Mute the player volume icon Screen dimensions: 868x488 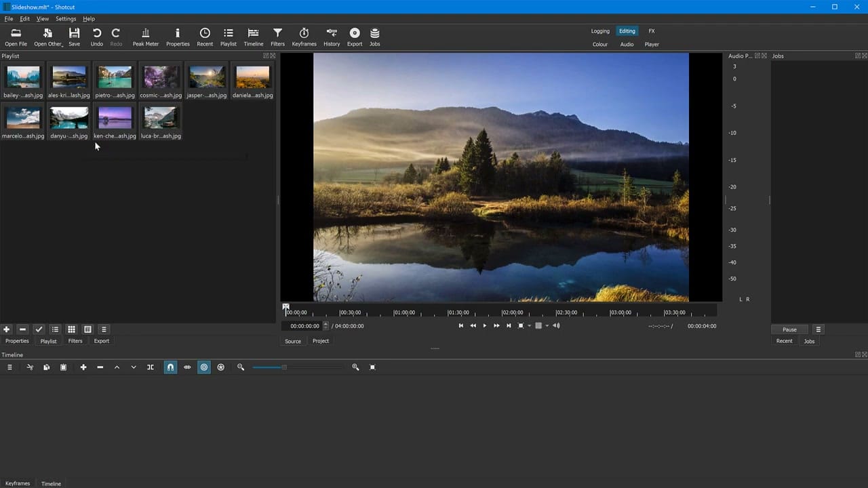pos(555,325)
